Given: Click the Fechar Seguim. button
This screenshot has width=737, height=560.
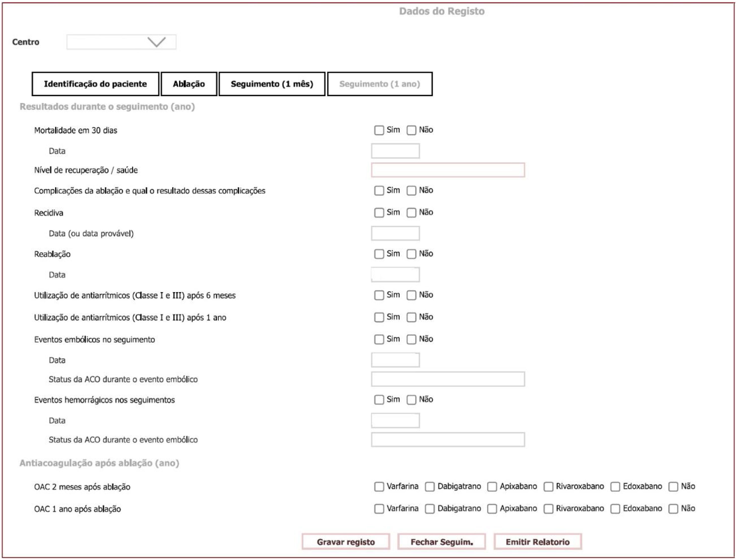Looking at the screenshot, I should (441, 542).
